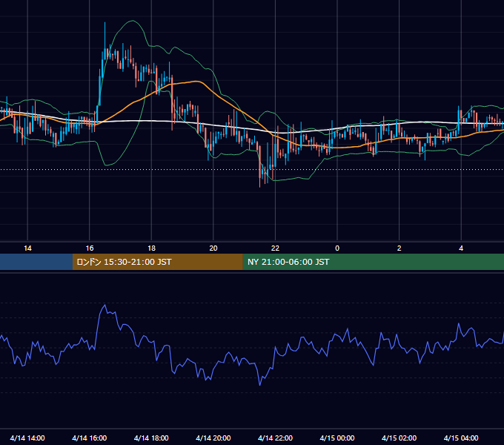Viewport: 504px width, 445px height.
Task: Click the 2 hour label on upper axis
Action: pos(399,248)
